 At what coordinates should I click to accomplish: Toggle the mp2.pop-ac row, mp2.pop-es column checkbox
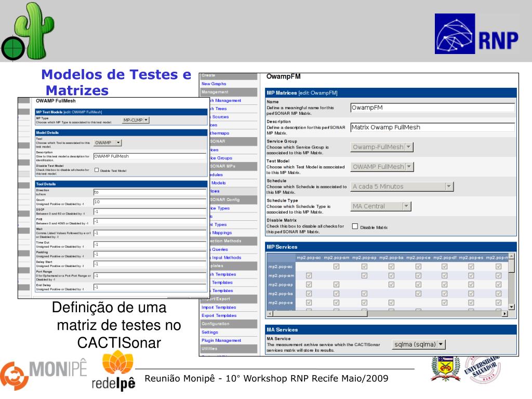click(x=471, y=267)
